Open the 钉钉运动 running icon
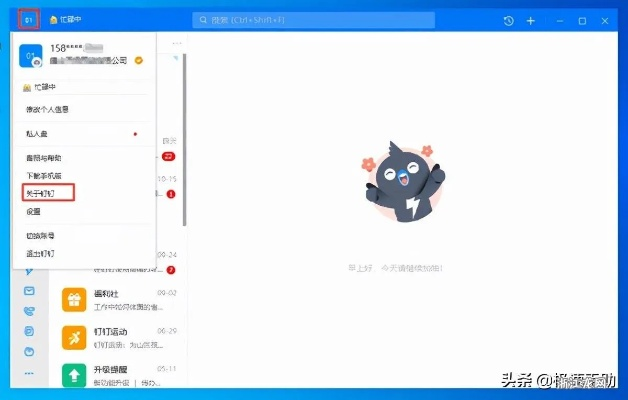Screen dimensions: 628x400 [x=74, y=338]
